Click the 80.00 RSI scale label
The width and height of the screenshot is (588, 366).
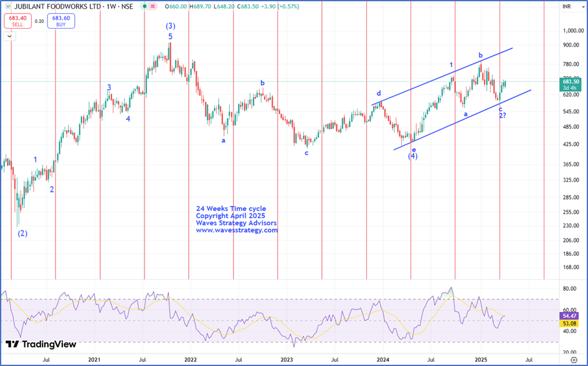(571, 288)
